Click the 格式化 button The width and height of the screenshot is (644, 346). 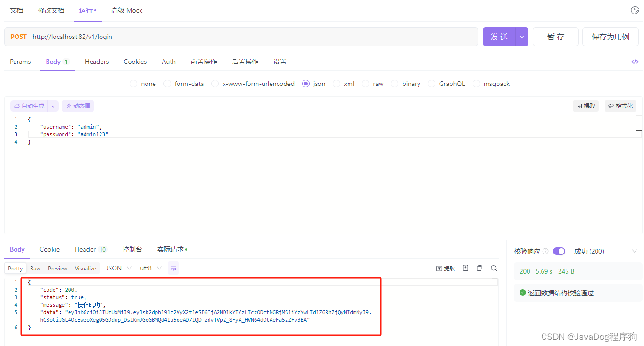620,106
